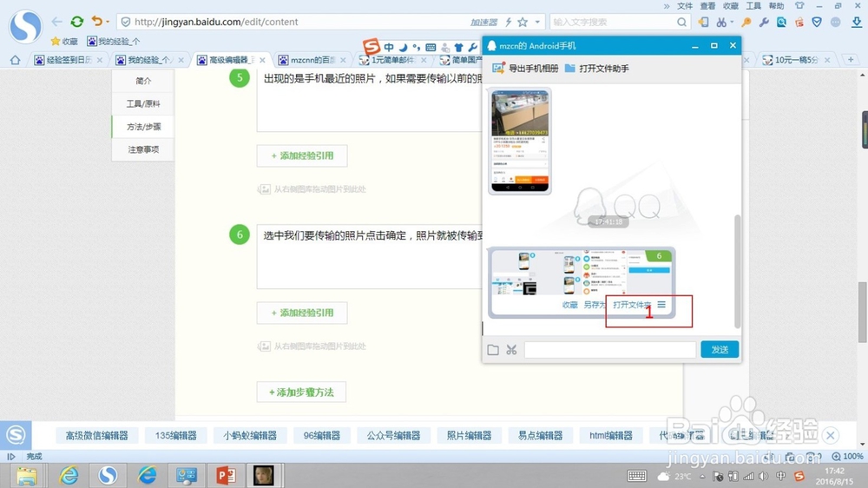Click 导出手机相册 in QQ window
Screen dimensions: 868x488
click(525, 69)
